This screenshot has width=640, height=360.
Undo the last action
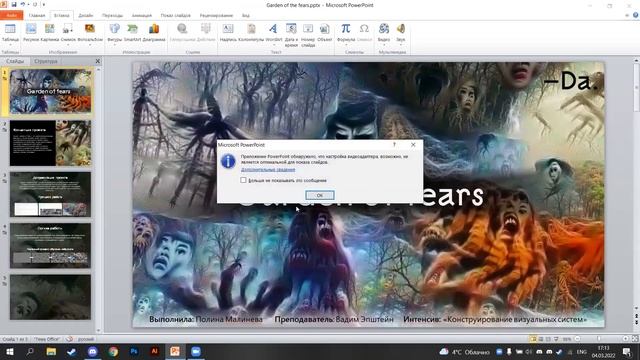coord(23,4)
